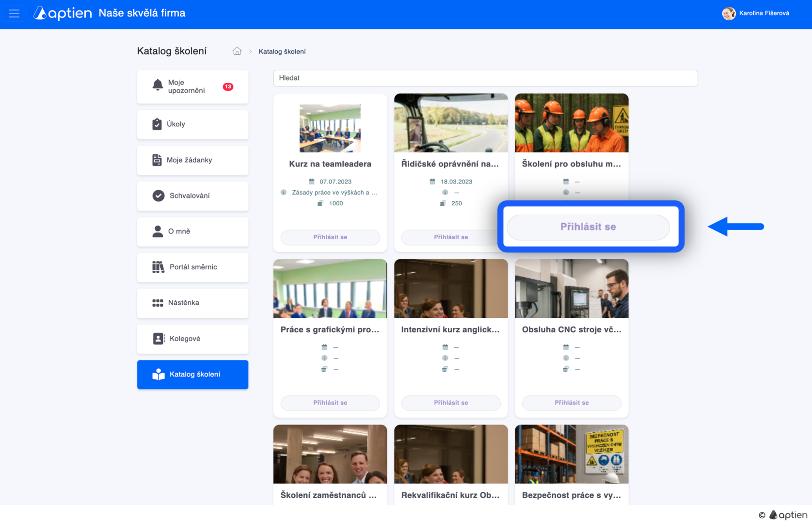Click the Úkoly clipboard icon

(157, 124)
